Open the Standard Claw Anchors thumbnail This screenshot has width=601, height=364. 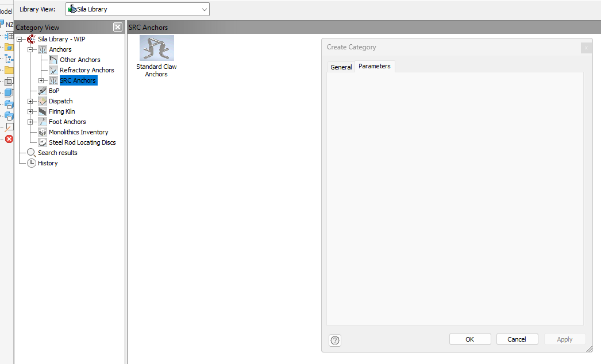pyautogui.click(x=156, y=48)
